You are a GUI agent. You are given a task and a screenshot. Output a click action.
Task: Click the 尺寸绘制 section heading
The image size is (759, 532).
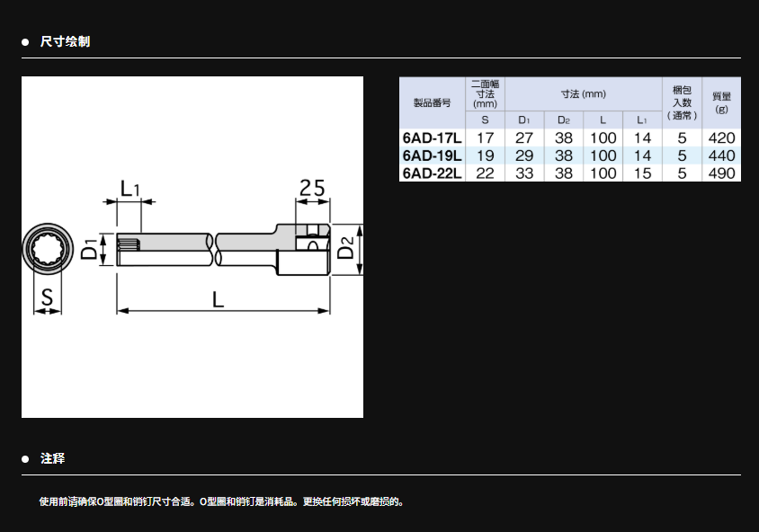[x=65, y=41]
